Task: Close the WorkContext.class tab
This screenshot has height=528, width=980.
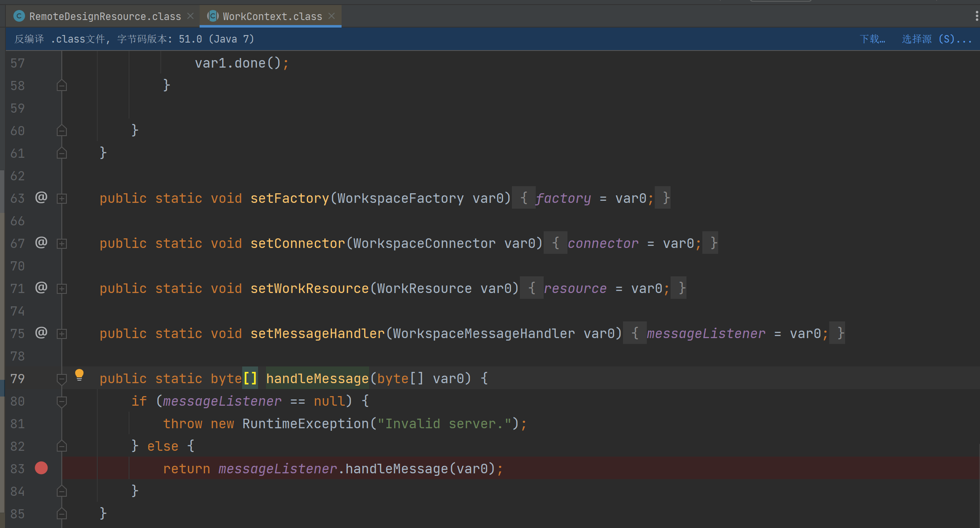Action: 332,16
